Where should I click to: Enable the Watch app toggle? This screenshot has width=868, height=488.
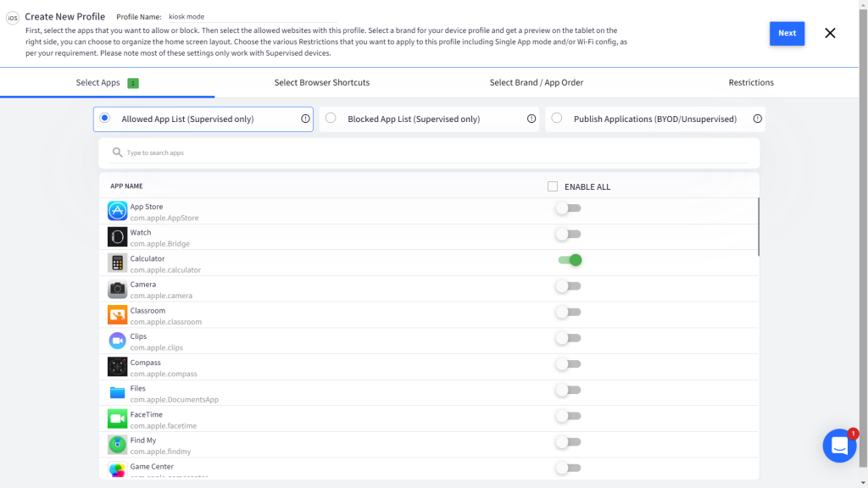click(569, 234)
